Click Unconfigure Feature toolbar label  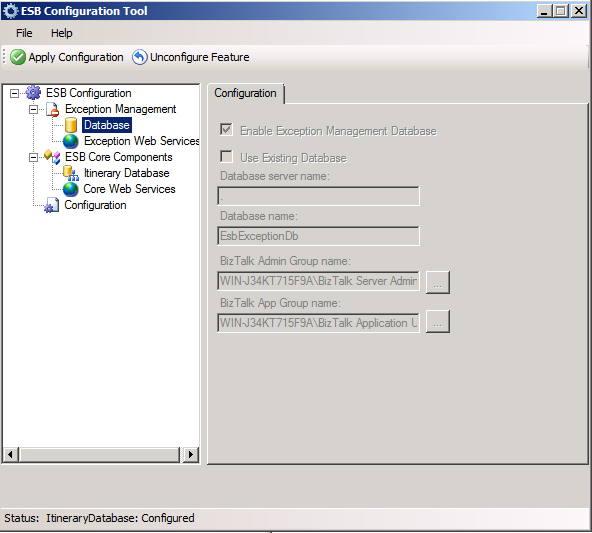coord(200,57)
